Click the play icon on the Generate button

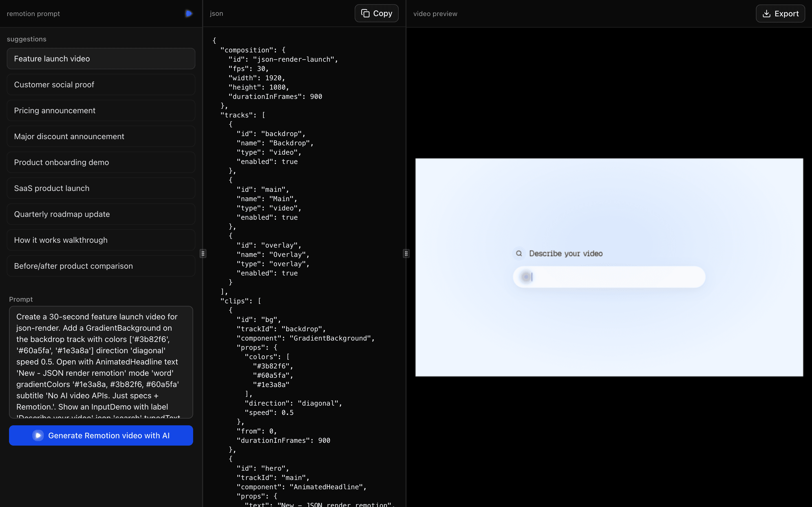[38, 435]
